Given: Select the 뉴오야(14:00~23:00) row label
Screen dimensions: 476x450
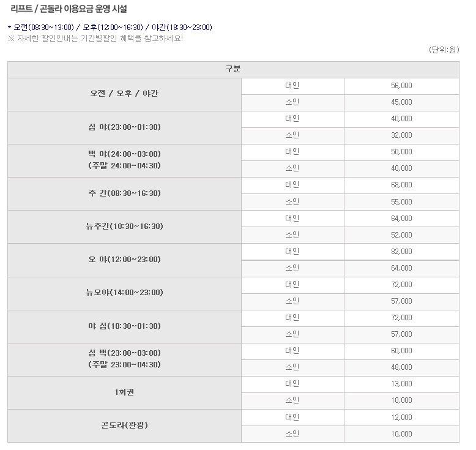Looking at the screenshot, I should click(x=124, y=293).
